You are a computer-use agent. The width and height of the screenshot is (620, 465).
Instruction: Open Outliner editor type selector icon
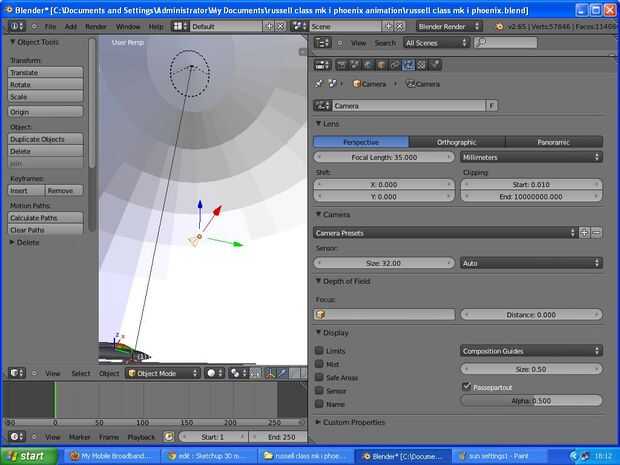pos(322,43)
